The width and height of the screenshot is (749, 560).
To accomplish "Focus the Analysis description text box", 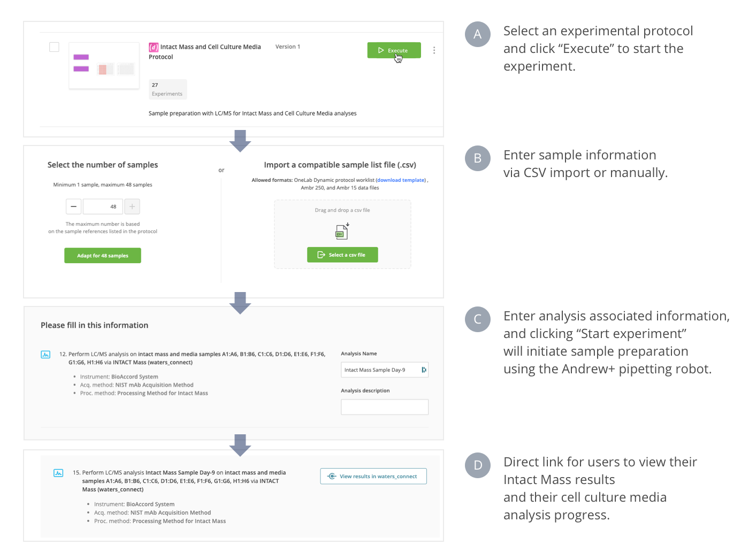I will point(384,407).
